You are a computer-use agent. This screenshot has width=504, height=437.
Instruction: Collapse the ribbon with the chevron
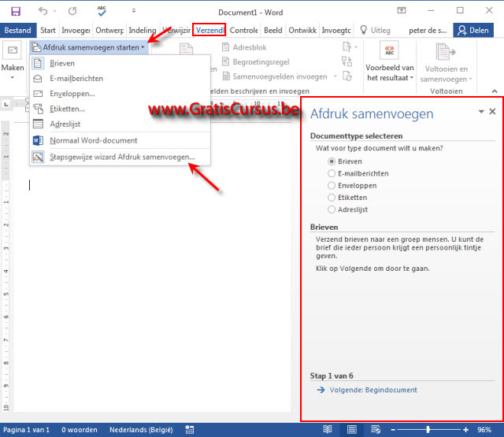tap(495, 91)
